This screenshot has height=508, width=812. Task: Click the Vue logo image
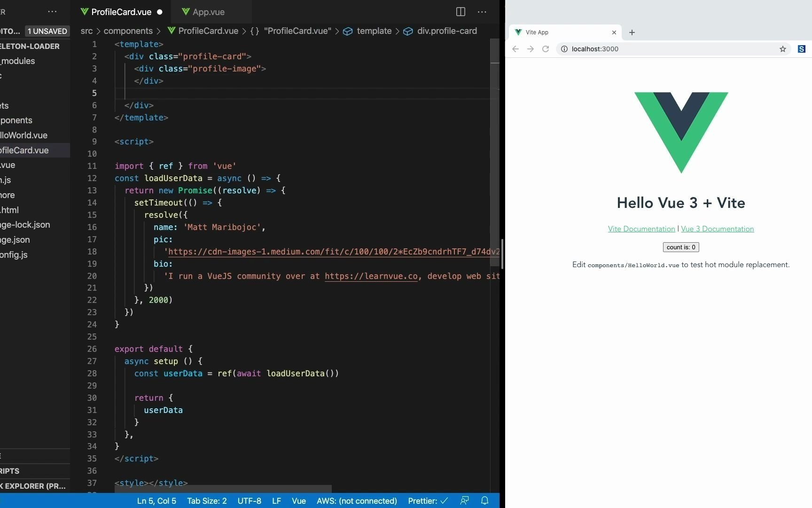click(681, 133)
